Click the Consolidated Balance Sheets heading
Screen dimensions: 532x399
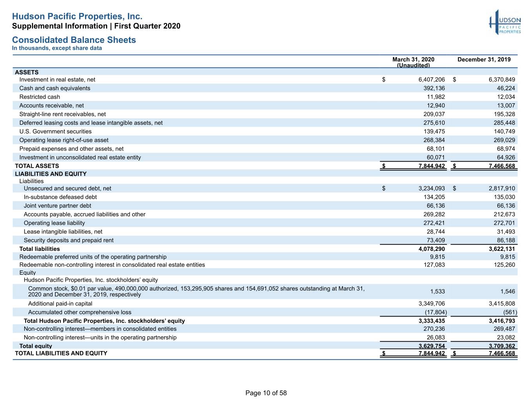(x=74, y=40)
